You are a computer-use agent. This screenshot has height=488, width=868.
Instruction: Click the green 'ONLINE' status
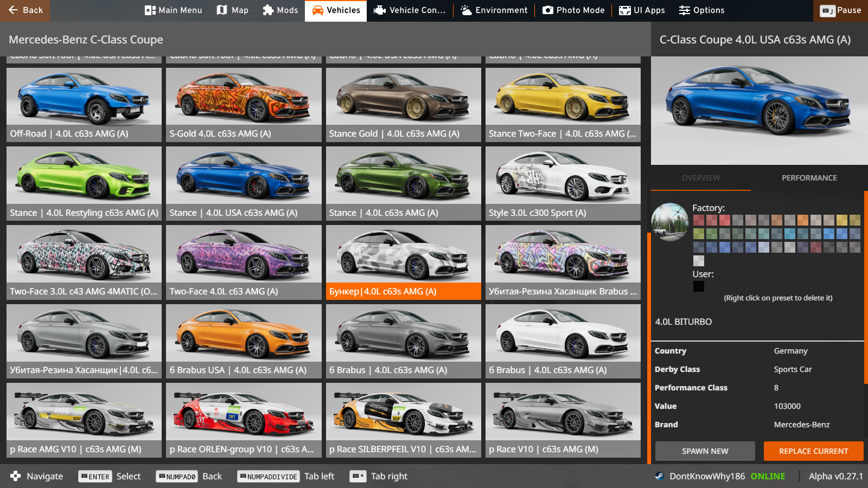[768, 476]
